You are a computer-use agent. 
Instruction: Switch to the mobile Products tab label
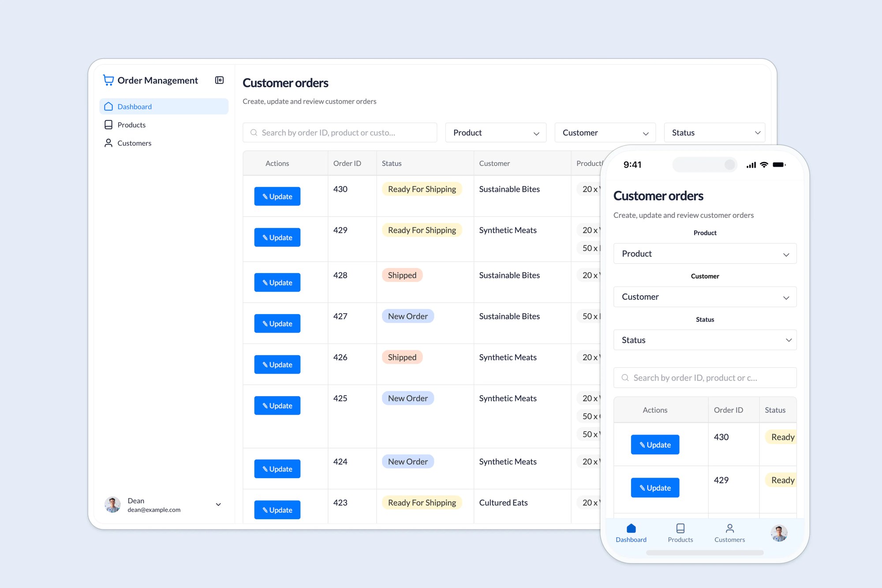click(680, 539)
